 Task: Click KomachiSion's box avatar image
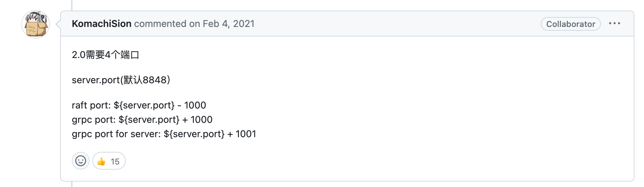tap(36, 25)
